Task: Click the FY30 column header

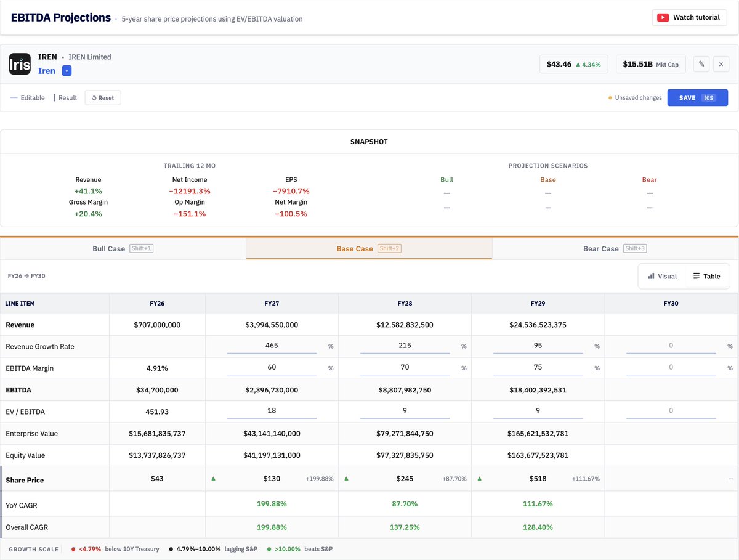Action: [x=671, y=304]
